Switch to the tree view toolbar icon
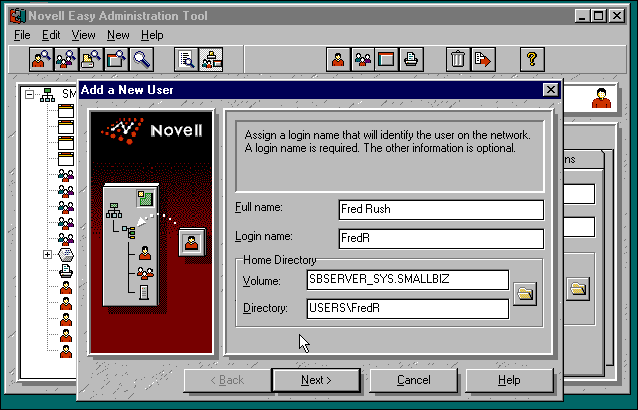Viewport: 638px width, 410px height. point(211,59)
